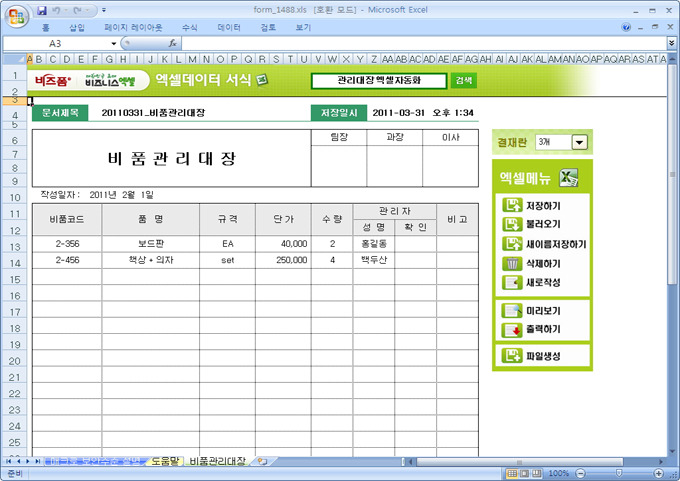Select the 도움말 sheet tab
This screenshot has width=680, height=481.
tap(165, 461)
